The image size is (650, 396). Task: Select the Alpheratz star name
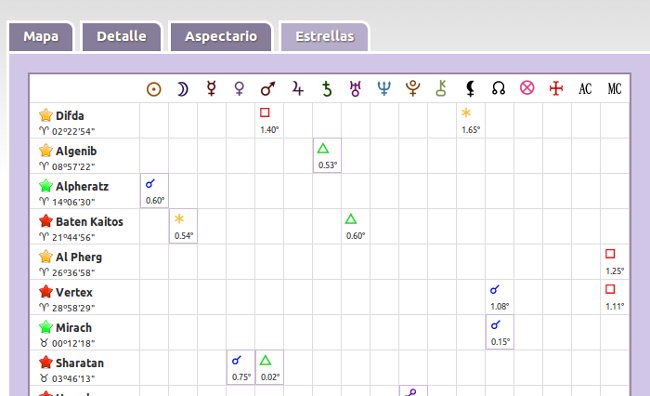82,187
